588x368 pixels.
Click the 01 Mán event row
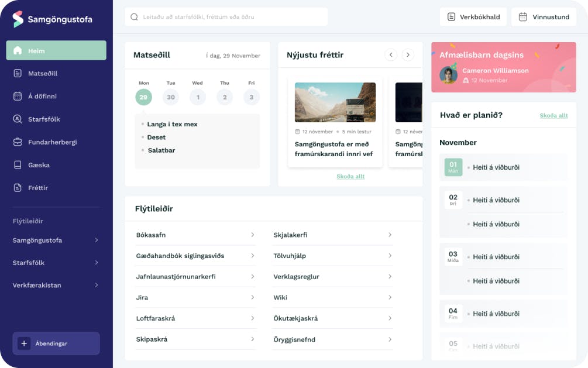[504, 167]
